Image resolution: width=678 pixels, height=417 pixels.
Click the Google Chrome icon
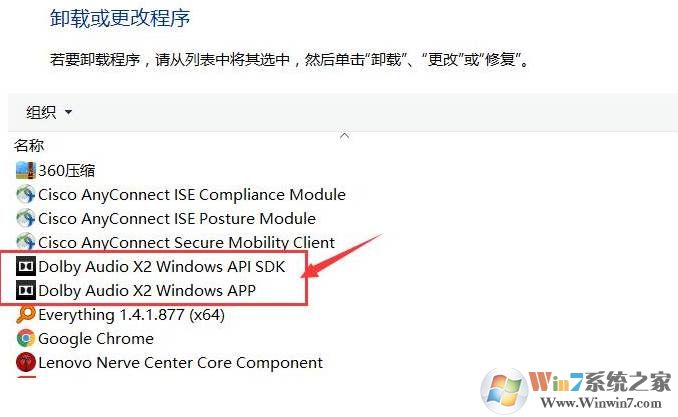pos(26,339)
